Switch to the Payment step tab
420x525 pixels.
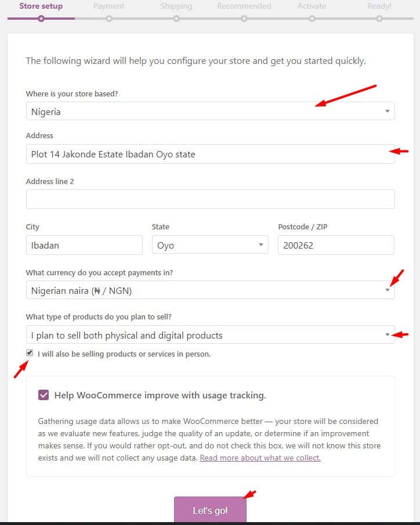pyautogui.click(x=109, y=6)
